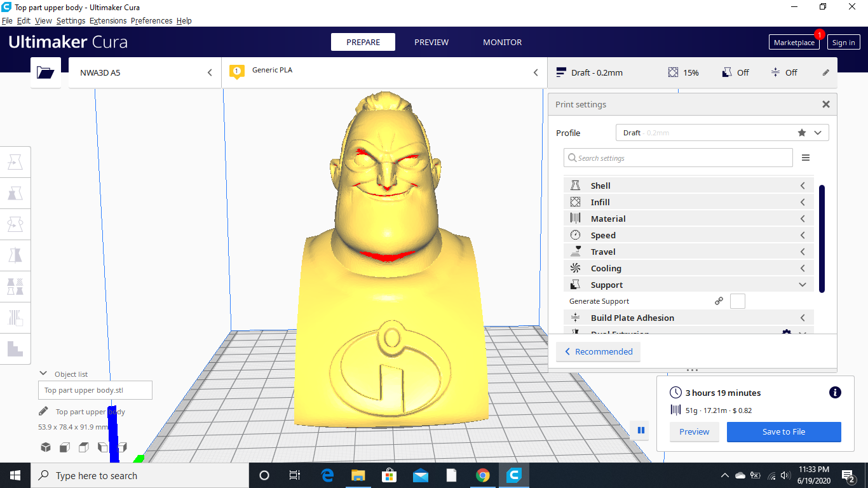Open the Extensions menu
Screen dimensions: 868x488
[108, 20]
